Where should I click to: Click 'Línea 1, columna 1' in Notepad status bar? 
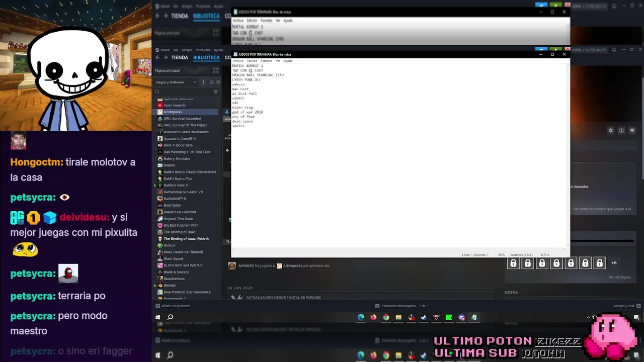(x=475, y=255)
